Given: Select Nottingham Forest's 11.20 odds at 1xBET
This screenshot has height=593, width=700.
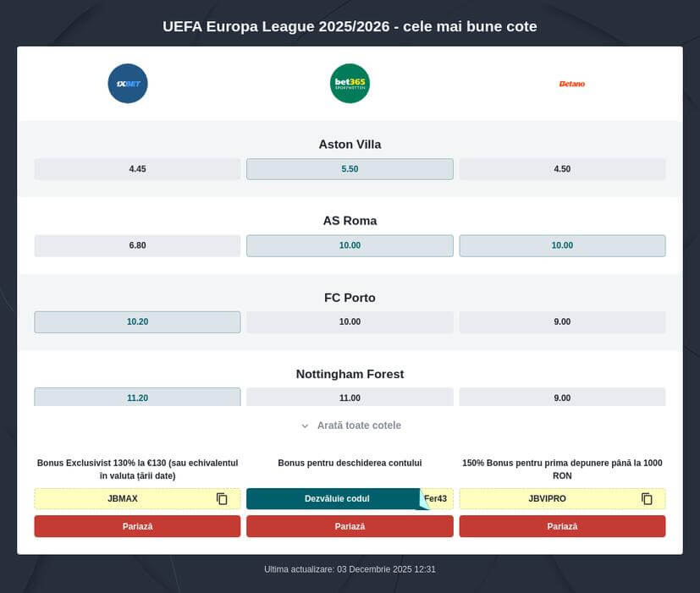Looking at the screenshot, I should [136, 397].
